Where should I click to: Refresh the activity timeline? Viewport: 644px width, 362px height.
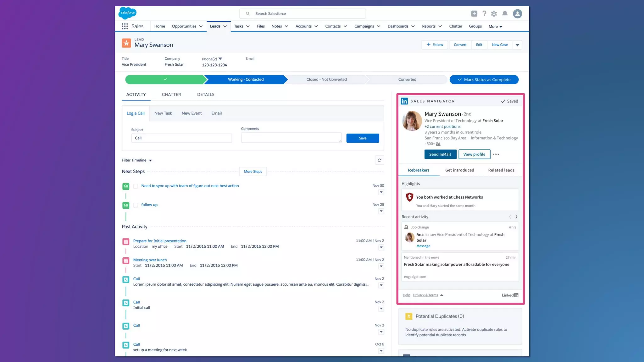380,160
